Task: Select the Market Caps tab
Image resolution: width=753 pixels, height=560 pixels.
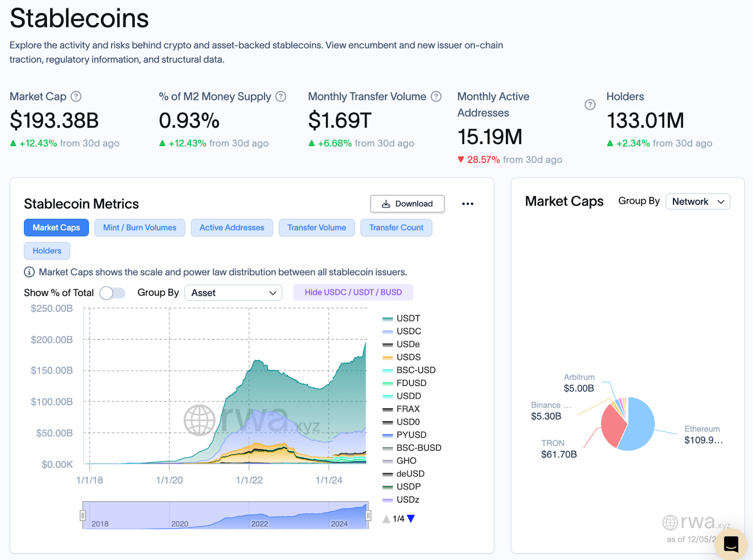Action: click(56, 228)
